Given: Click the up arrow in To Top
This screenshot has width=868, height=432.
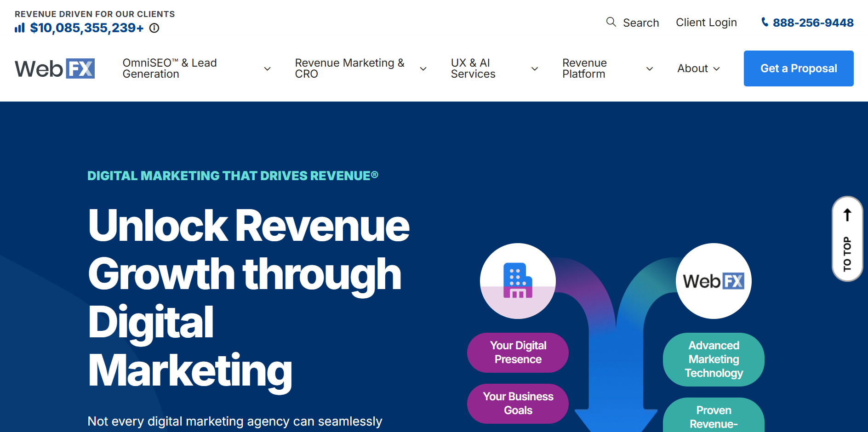Looking at the screenshot, I should point(847,215).
